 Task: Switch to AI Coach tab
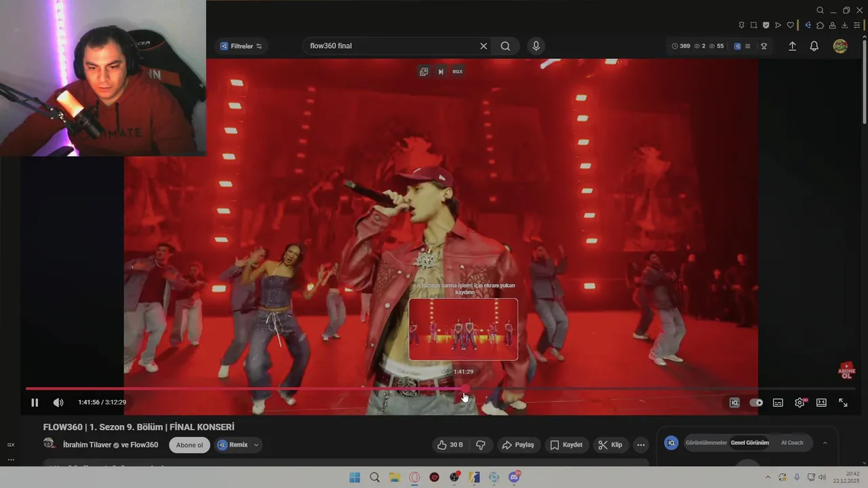[x=792, y=443]
